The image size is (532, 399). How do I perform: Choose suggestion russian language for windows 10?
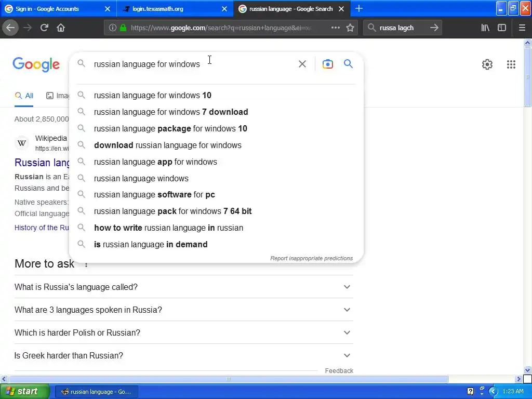point(216,96)
